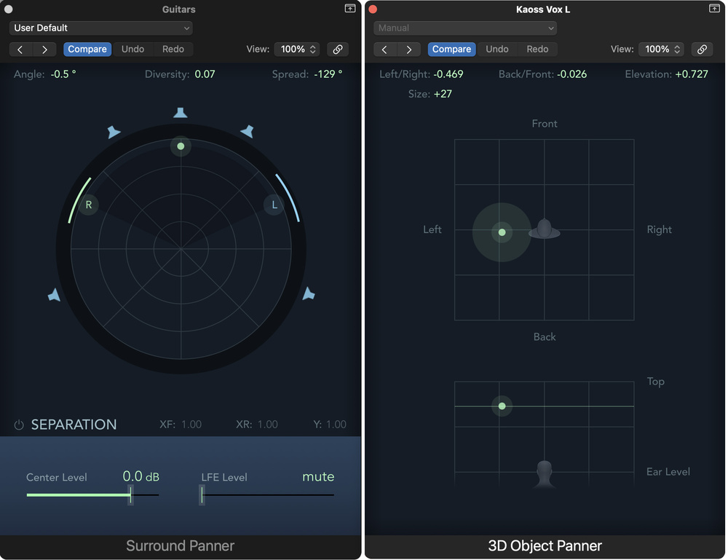Open the Manual preset menu in Kaoss Vox L
This screenshot has height=560, width=728.
tap(464, 27)
